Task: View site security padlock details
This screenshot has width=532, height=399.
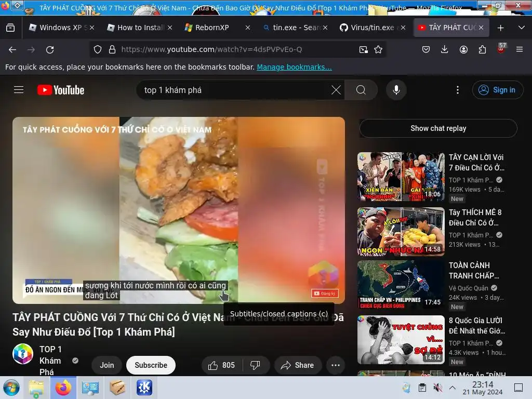Action: coord(112,49)
